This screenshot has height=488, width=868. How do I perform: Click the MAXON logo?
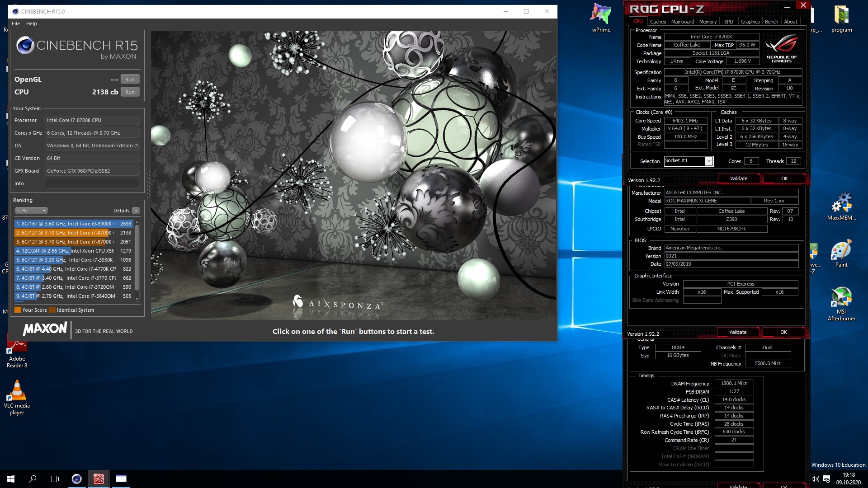coord(45,328)
